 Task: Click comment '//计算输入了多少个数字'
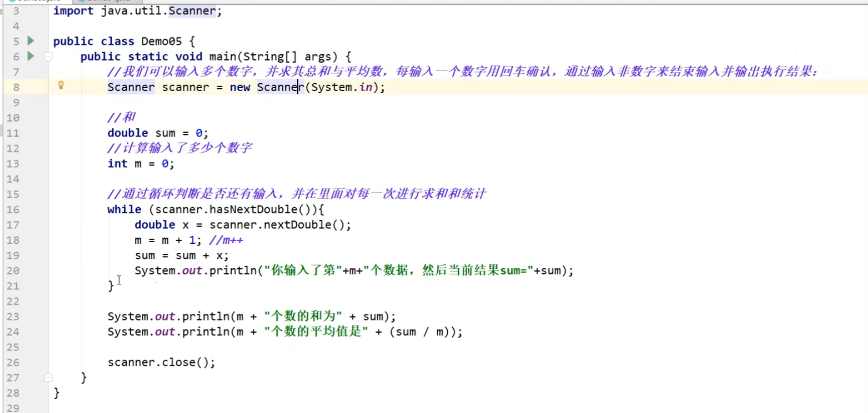point(179,148)
